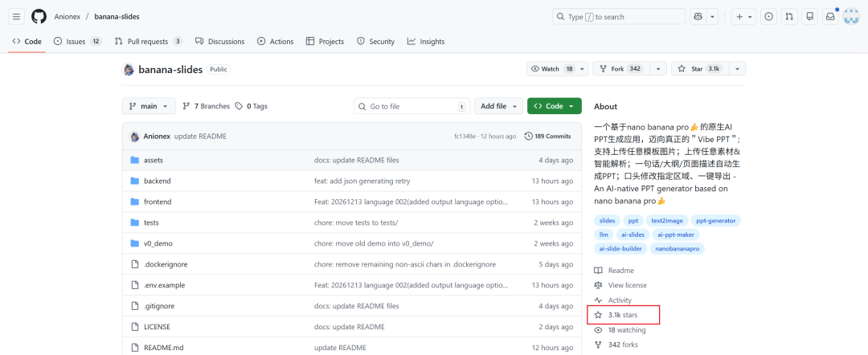Viewport: 868px width, 355px height.
Task: Select the slides topic tag
Action: point(608,221)
